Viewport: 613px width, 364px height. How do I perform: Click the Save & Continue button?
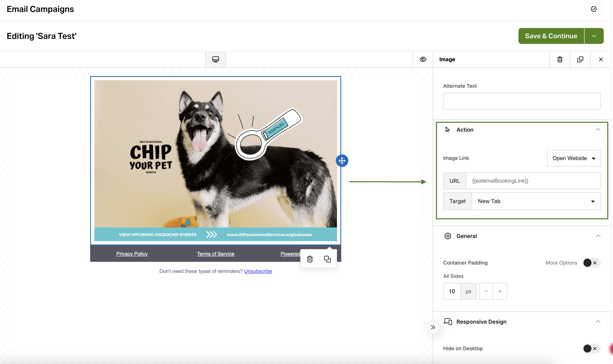pos(551,36)
